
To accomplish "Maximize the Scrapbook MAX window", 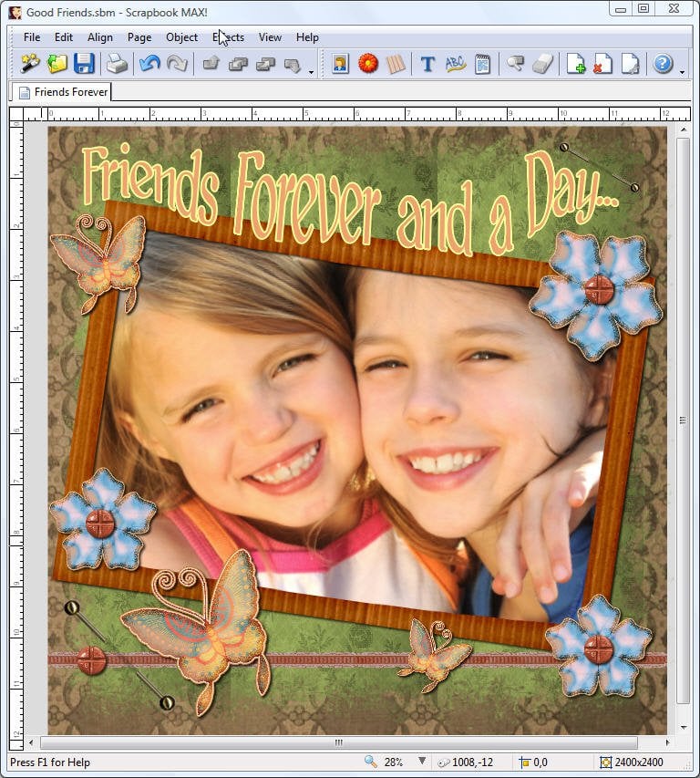I will pyautogui.click(x=643, y=9).
